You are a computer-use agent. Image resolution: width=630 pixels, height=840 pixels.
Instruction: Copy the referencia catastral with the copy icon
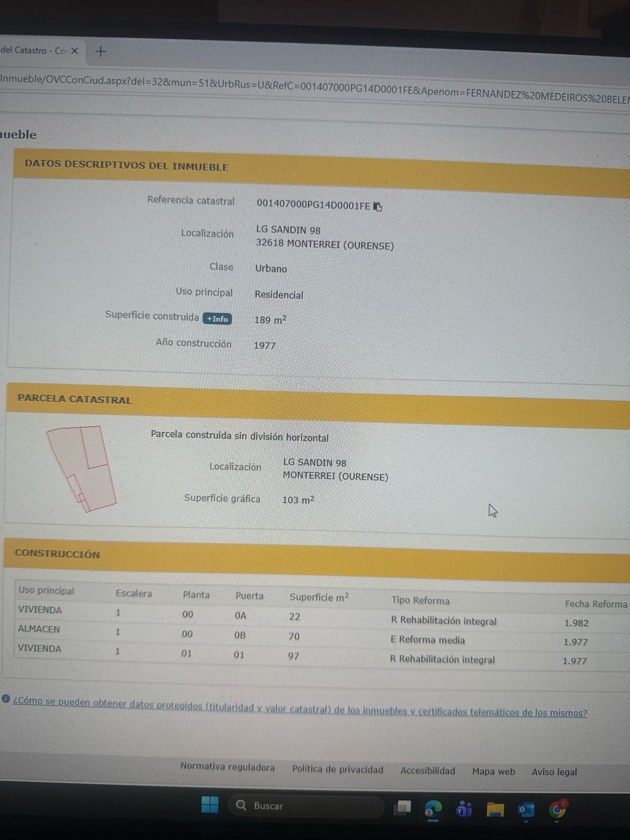(378, 207)
